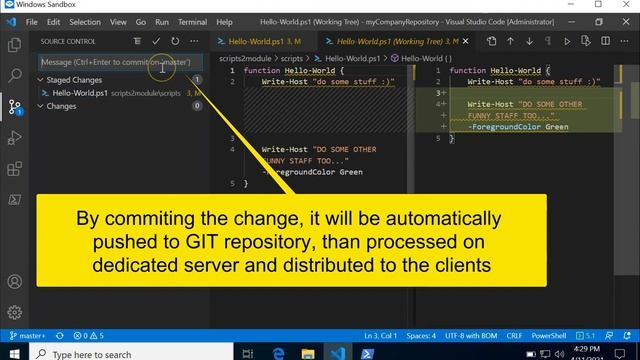The width and height of the screenshot is (640, 360).
Task: Launch Edge browser from taskbar
Action: click(x=278, y=353)
